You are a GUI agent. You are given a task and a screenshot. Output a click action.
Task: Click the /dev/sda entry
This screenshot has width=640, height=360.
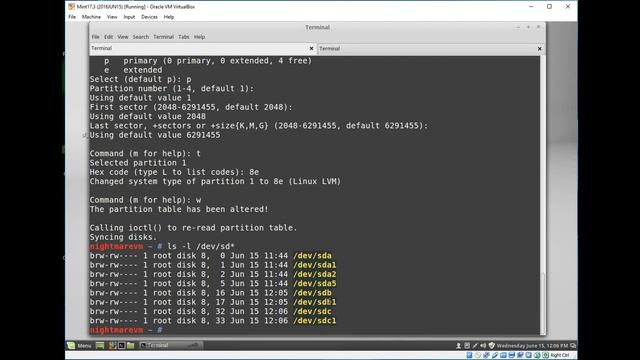click(312, 256)
